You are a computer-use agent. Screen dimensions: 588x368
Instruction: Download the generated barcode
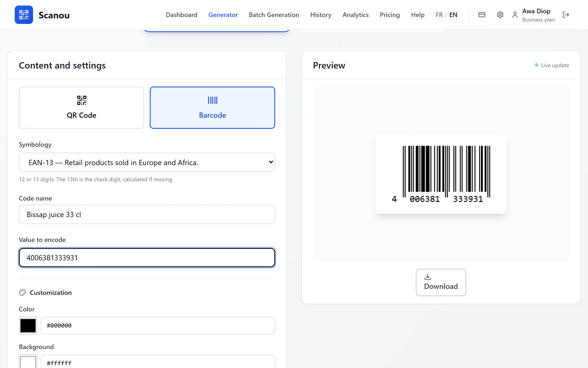click(x=441, y=282)
